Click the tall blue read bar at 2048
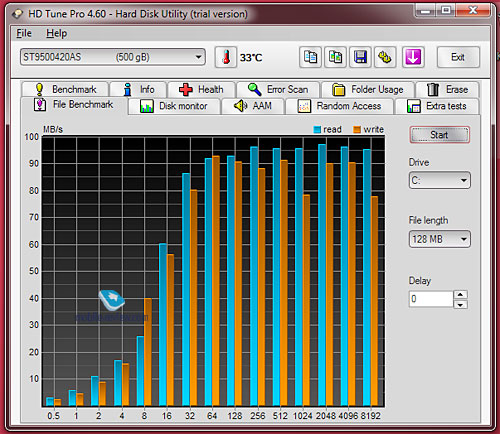Image resolution: width=500 pixels, height=434 pixels. point(322,275)
